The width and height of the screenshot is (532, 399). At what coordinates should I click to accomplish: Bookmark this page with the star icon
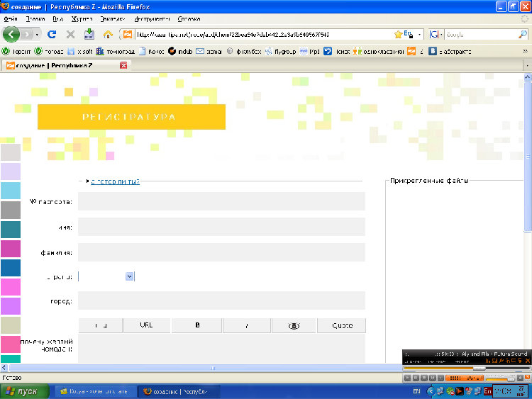pyautogui.click(x=398, y=34)
